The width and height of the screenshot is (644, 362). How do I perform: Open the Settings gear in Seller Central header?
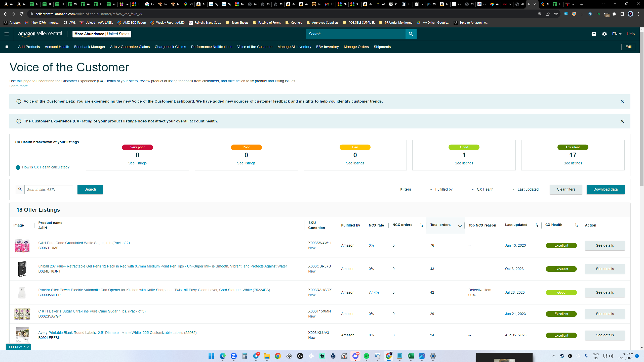[605, 34]
